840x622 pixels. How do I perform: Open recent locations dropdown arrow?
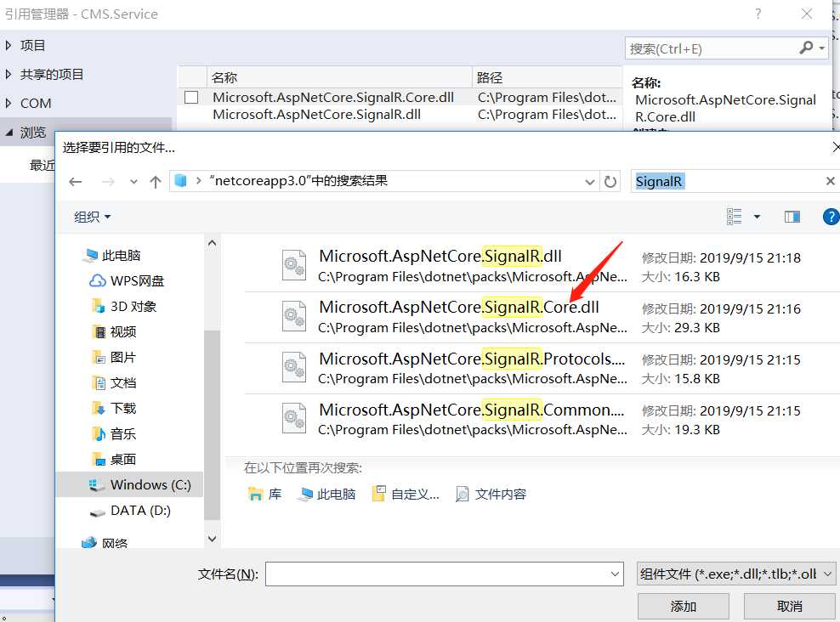tap(133, 182)
